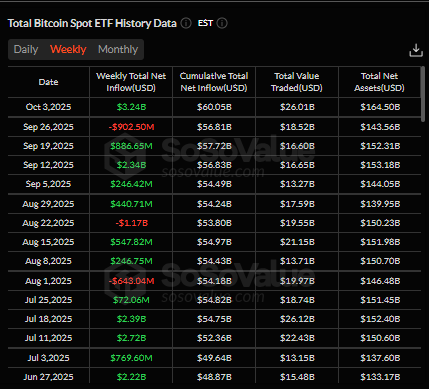Select the Aug 22,2025 date cell
The height and width of the screenshot is (389, 429).
tap(49, 223)
